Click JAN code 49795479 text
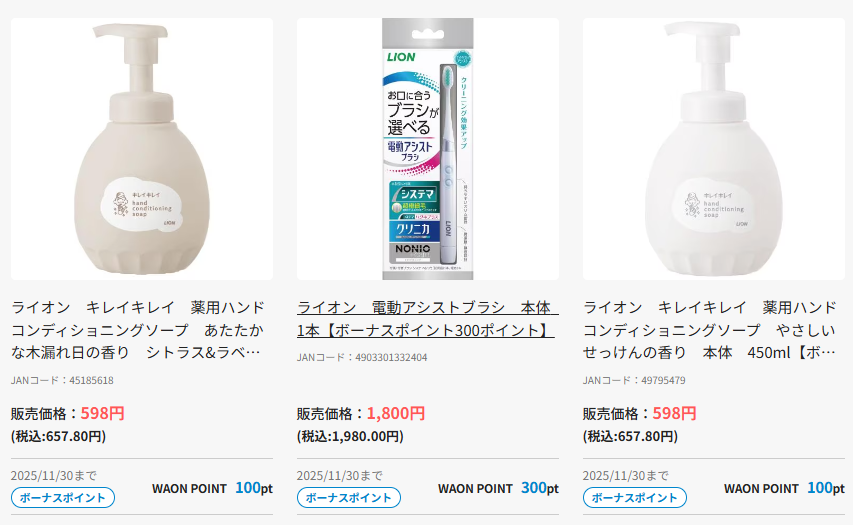Image resolution: width=853 pixels, height=525 pixels. click(634, 380)
